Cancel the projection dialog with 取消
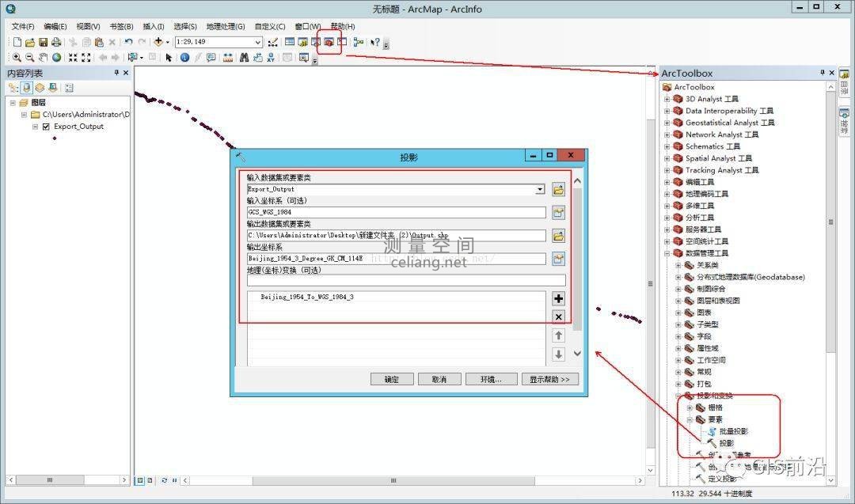This screenshot has height=504, width=855. pyautogui.click(x=439, y=379)
